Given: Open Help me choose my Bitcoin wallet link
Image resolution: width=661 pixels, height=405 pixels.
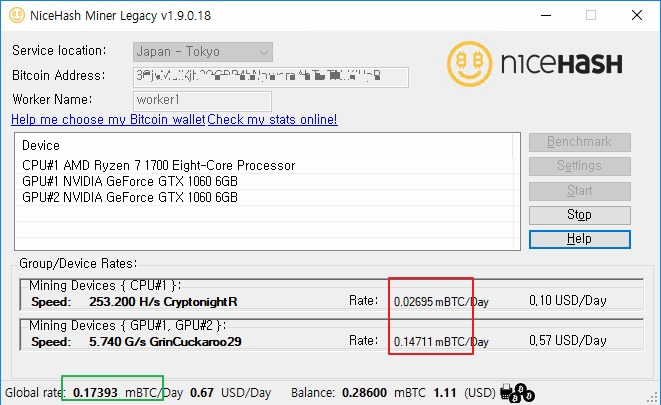Looking at the screenshot, I should click(108, 120).
